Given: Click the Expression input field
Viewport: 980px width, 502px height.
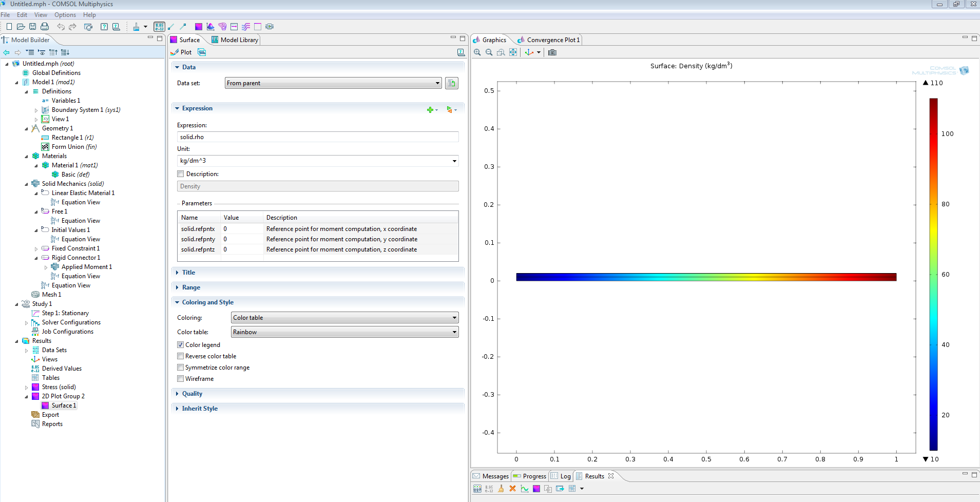Looking at the screenshot, I should point(317,137).
